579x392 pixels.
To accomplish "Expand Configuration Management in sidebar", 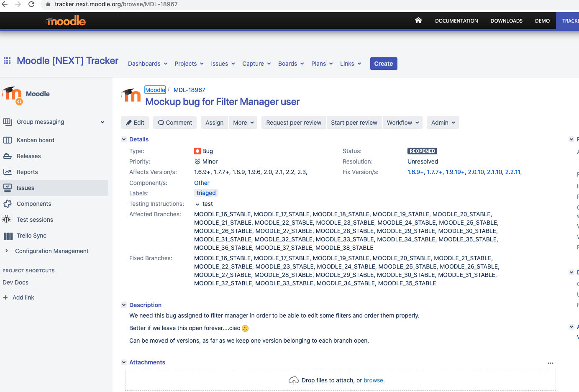I will [x=6, y=251].
